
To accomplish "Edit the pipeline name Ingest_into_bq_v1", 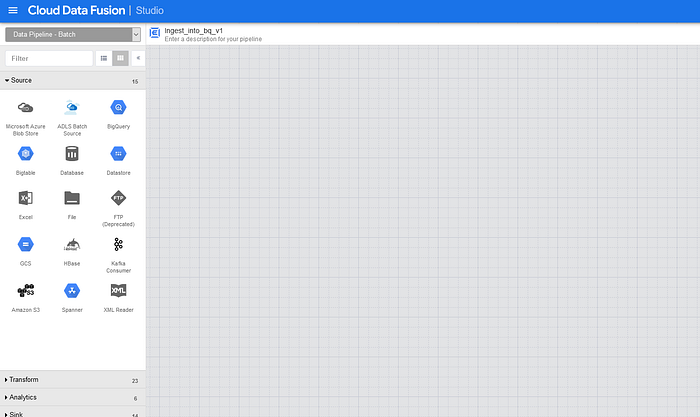I will [193, 30].
